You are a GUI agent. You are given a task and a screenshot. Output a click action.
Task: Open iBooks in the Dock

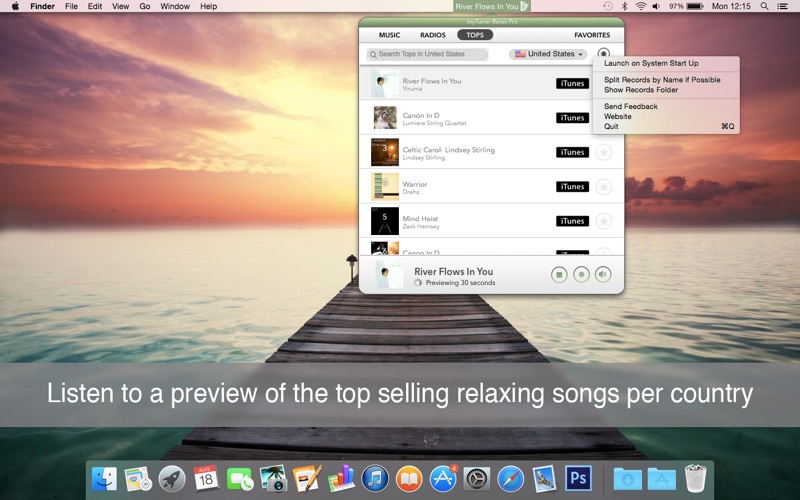pyautogui.click(x=409, y=479)
